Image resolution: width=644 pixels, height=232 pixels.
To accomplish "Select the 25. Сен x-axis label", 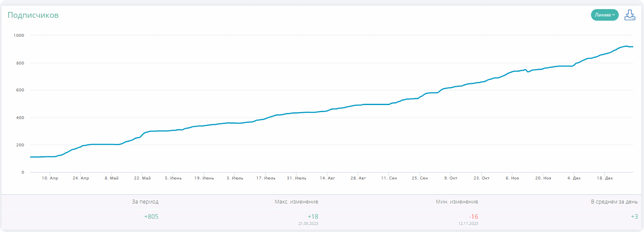I will point(420,178).
